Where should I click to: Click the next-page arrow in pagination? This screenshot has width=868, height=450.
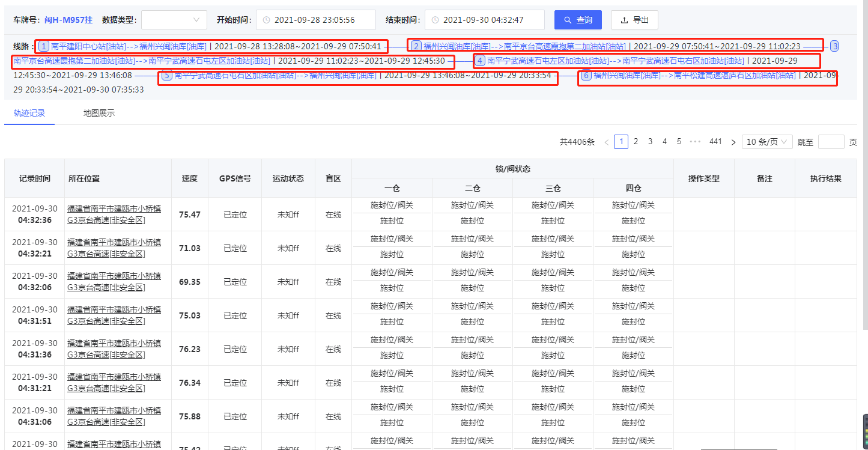tap(733, 141)
